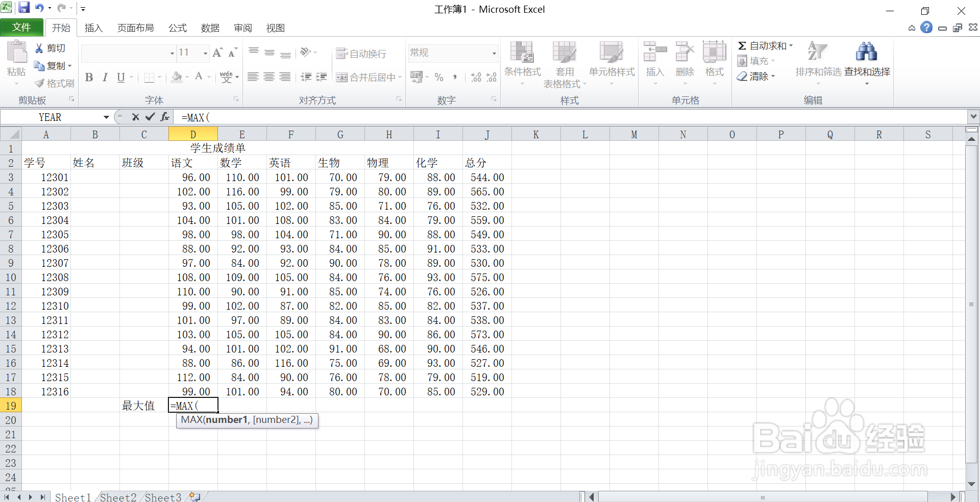Open the Name Box dropdown showing YEAR

pyautogui.click(x=106, y=117)
